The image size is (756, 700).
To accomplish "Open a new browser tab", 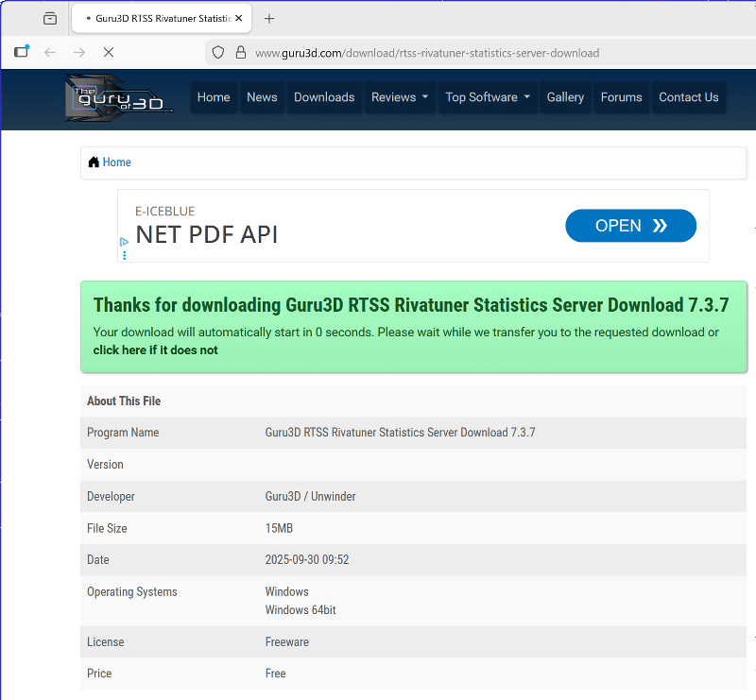I will click(x=269, y=19).
